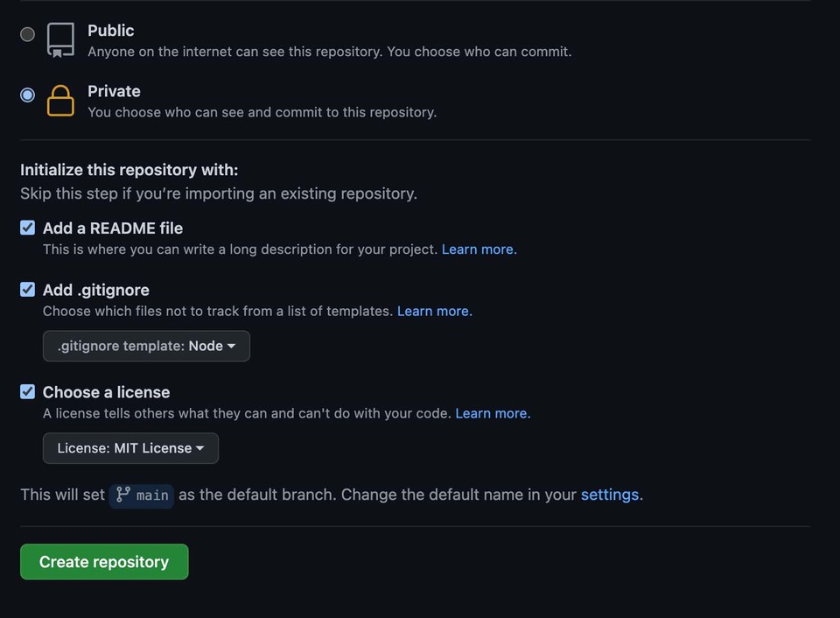Click the Create repository button

pyautogui.click(x=103, y=561)
